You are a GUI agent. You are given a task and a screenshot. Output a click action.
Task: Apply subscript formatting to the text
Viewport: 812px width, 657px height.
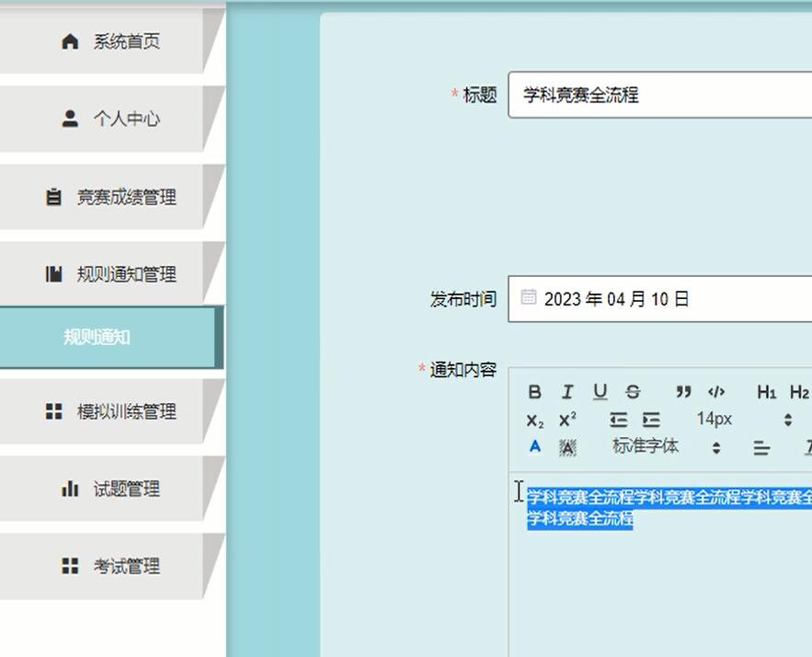click(x=533, y=420)
